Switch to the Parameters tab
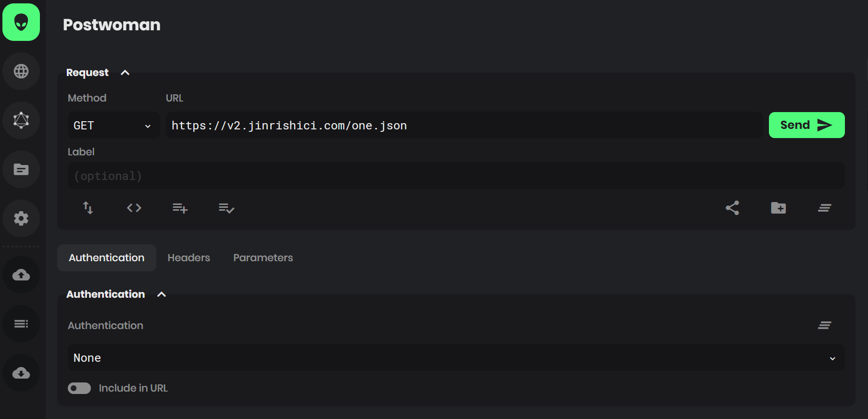Image resolution: width=868 pixels, height=419 pixels. 263,258
